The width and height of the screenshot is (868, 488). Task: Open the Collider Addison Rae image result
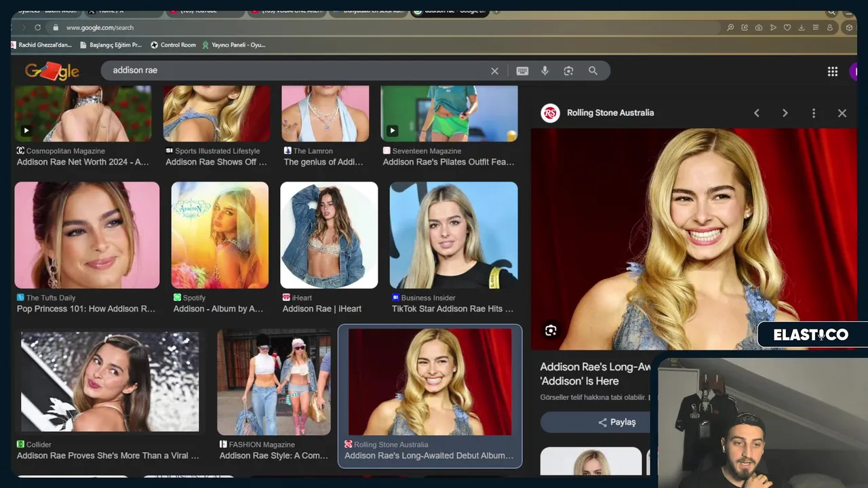click(110, 382)
